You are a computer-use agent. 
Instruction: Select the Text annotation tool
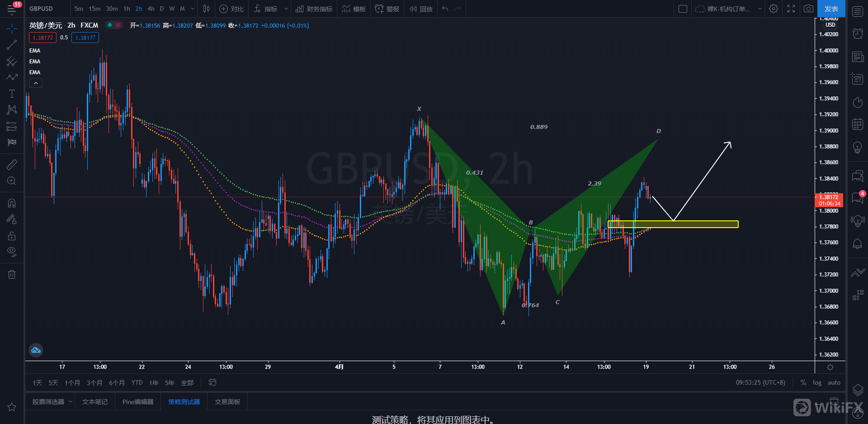point(12,94)
